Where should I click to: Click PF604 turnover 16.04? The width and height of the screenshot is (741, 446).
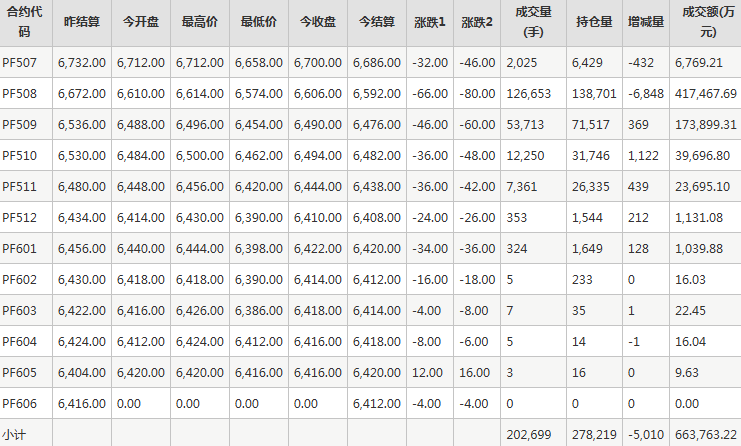690,342
